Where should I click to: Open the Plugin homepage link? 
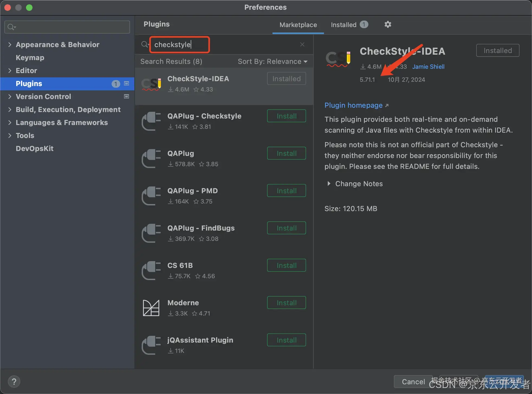(x=353, y=105)
